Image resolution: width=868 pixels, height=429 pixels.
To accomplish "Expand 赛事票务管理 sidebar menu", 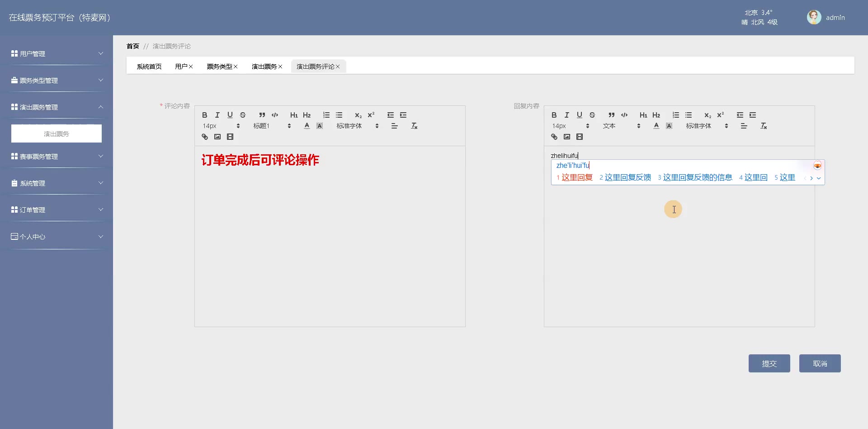I will [57, 156].
